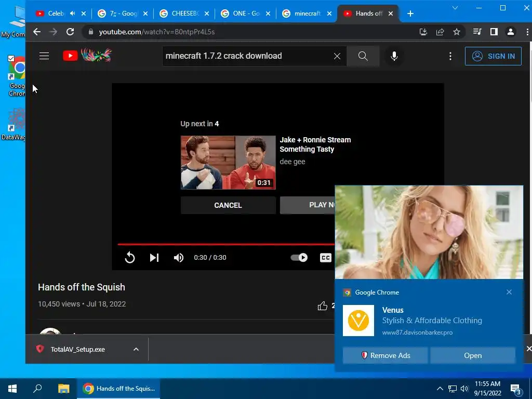
Task: Click the install app icon in address bar
Action: (423, 32)
